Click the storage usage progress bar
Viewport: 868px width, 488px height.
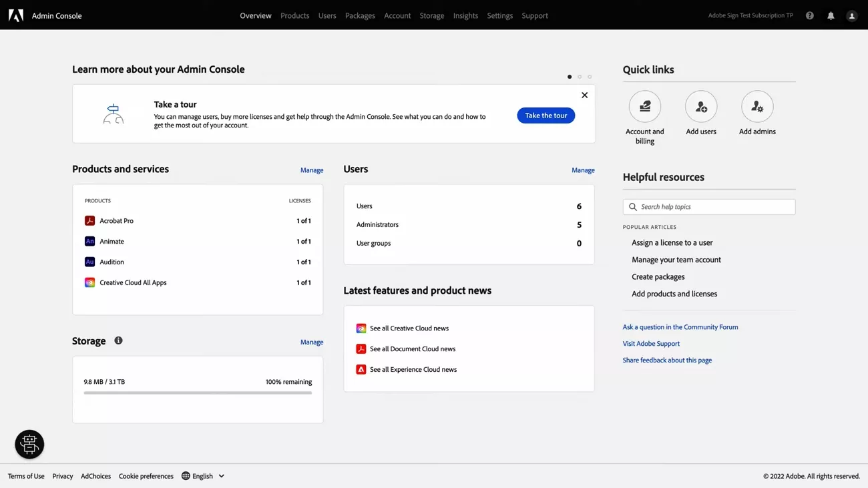pos(198,393)
